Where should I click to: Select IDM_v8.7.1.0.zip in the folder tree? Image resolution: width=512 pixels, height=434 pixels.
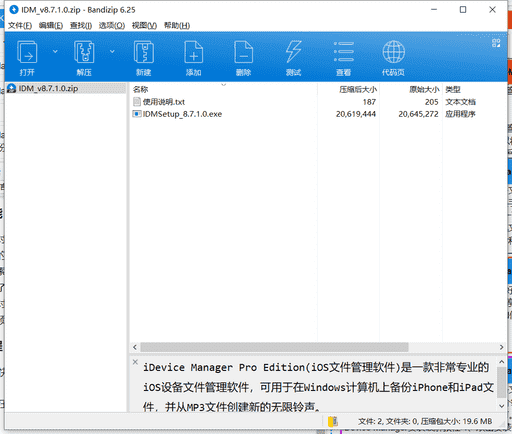48,89
